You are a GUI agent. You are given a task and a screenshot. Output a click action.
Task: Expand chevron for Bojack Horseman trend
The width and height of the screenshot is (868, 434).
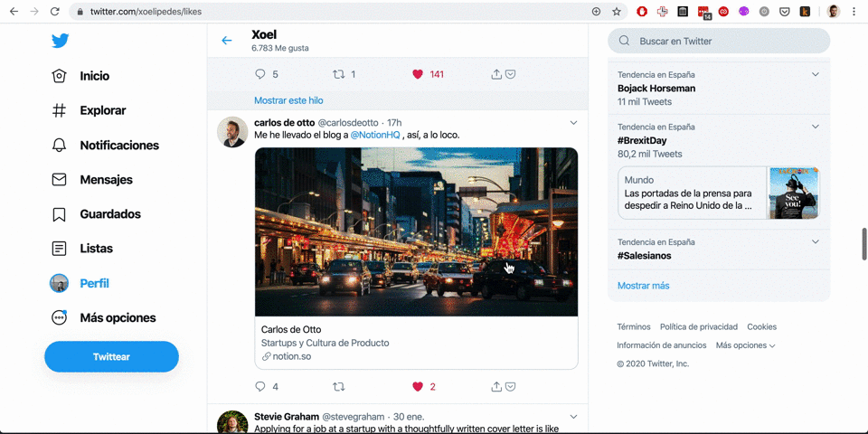pyautogui.click(x=815, y=74)
